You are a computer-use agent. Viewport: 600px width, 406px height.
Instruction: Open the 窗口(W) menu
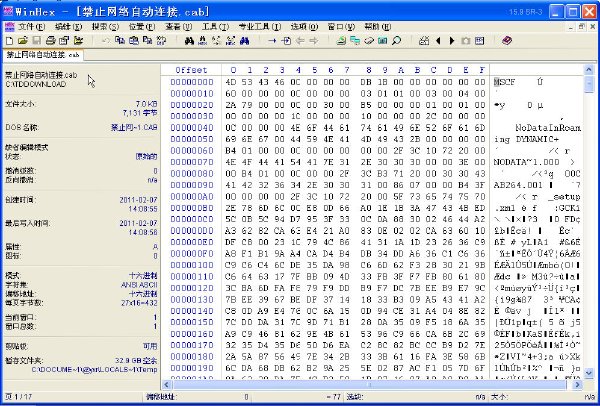[341, 27]
